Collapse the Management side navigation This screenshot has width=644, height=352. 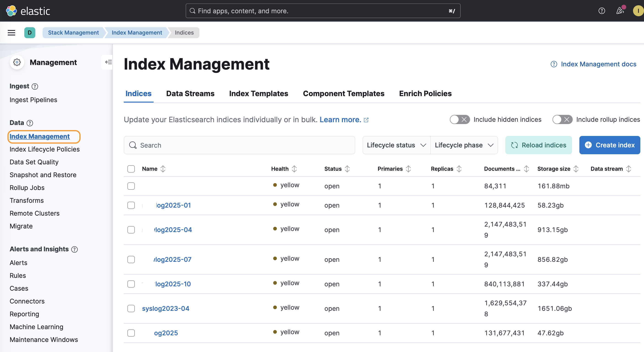coord(108,62)
